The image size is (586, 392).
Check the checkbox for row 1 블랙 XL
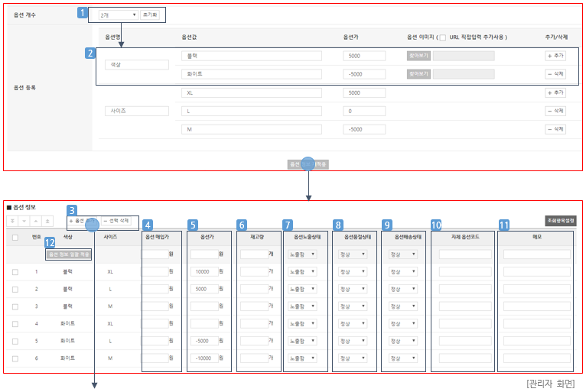point(15,271)
